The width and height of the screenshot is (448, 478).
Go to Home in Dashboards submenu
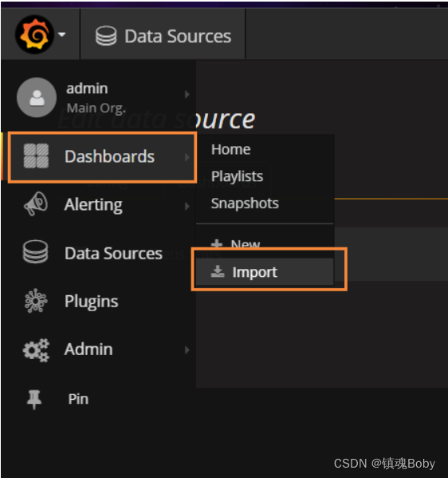click(231, 150)
